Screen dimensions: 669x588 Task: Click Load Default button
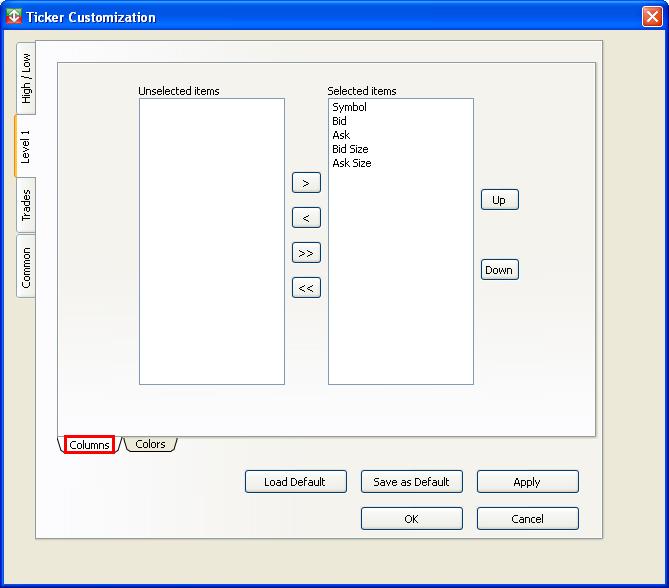coord(295,482)
